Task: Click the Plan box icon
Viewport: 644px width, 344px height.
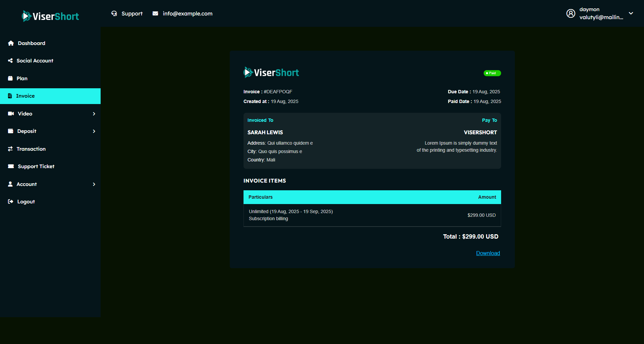Action: pyautogui.click(x=10, y=79)
